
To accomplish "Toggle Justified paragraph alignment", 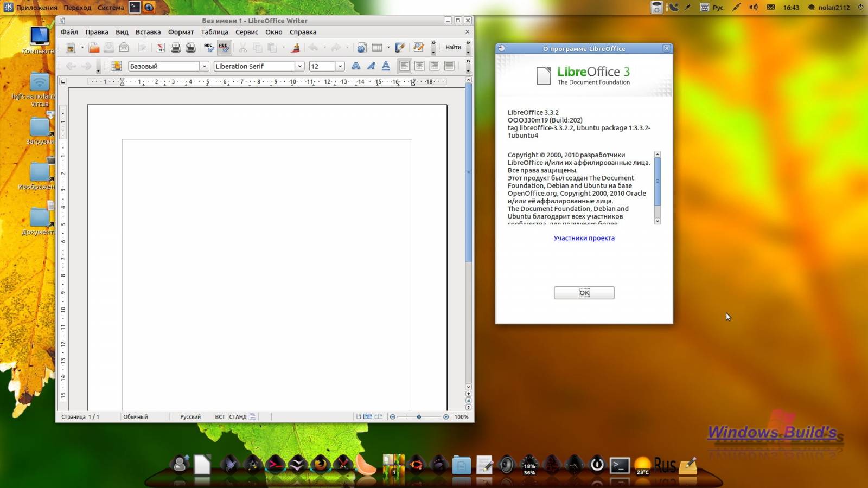I will click(449, 66).
